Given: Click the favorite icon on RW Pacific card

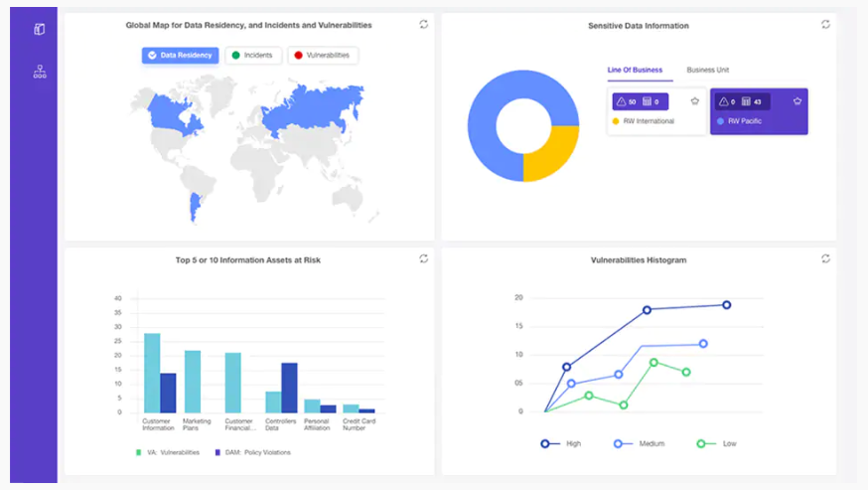Looking at the screenshot, I should coord(796,101).
